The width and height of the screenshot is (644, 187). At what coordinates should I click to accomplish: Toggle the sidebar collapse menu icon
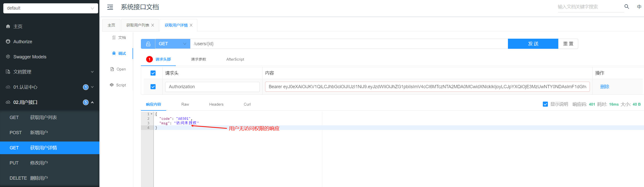click(110, 7)
